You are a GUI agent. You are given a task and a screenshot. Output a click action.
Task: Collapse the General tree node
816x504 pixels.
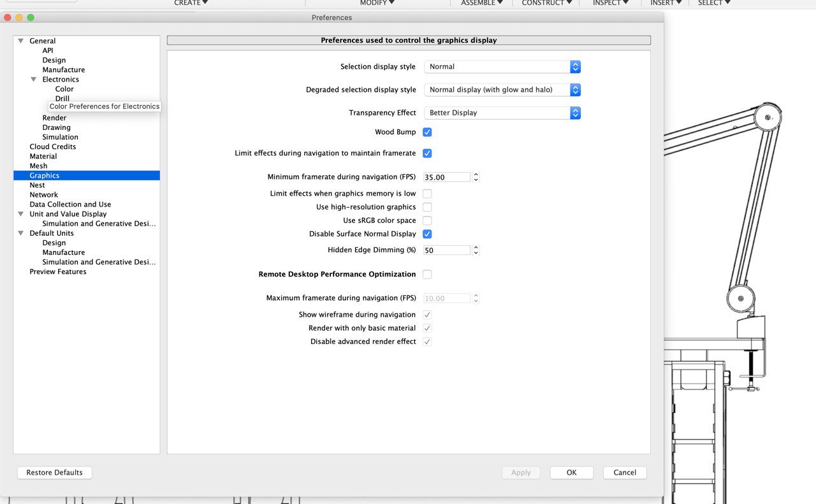coord(21,41)
